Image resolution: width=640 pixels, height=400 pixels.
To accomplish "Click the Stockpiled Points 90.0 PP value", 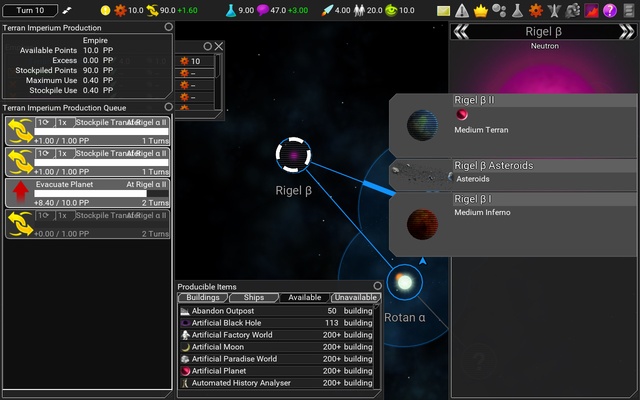I will [98, 70].
